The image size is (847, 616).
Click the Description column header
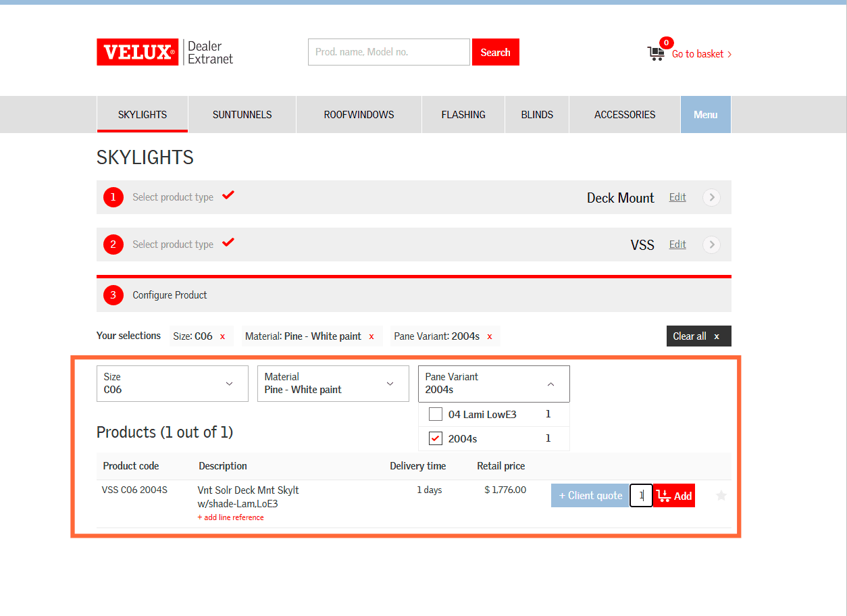point(223,466)
